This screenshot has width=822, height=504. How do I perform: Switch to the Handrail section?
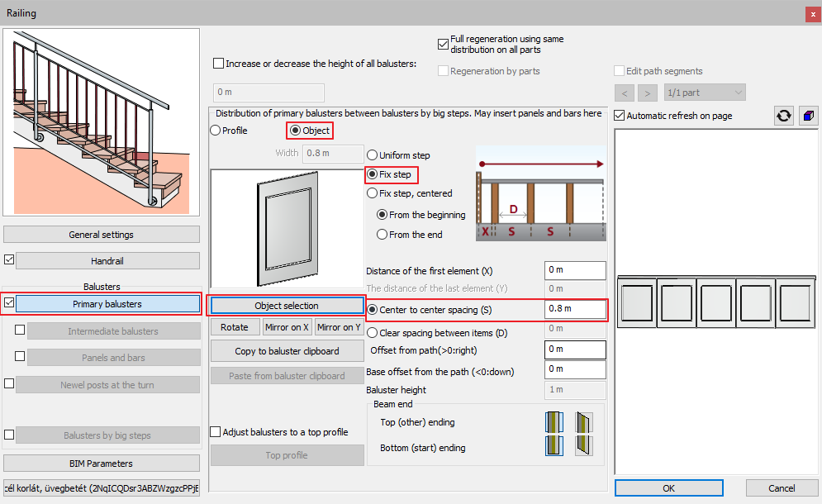coord(107,261)
